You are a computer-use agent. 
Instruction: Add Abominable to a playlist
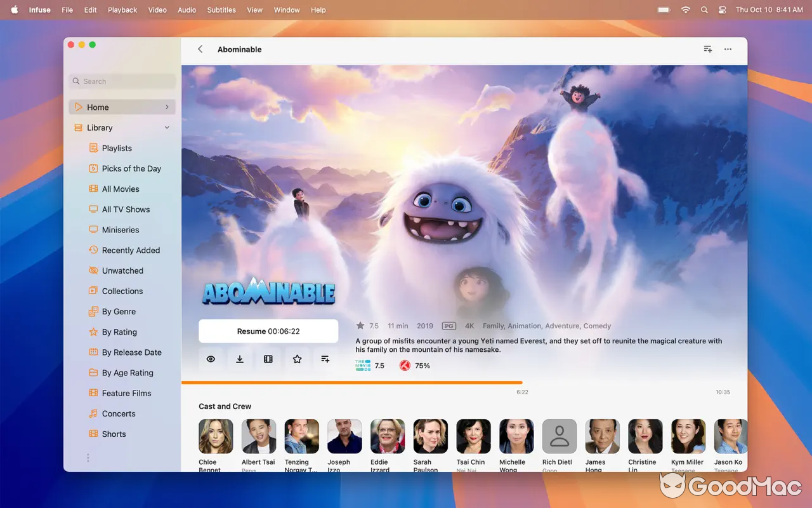pyautogui.click(x=325, y=359)
